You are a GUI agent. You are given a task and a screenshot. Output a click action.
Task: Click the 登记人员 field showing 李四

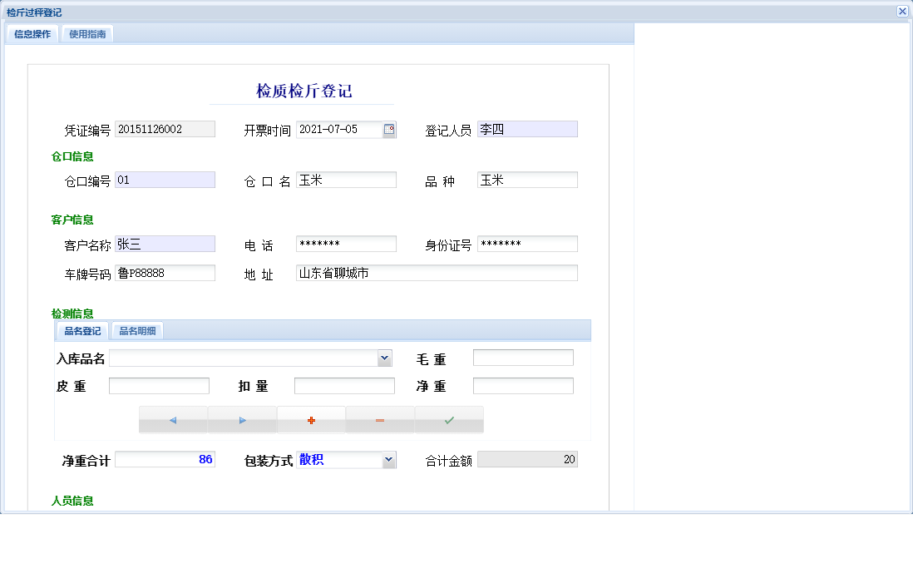(527, 129)
